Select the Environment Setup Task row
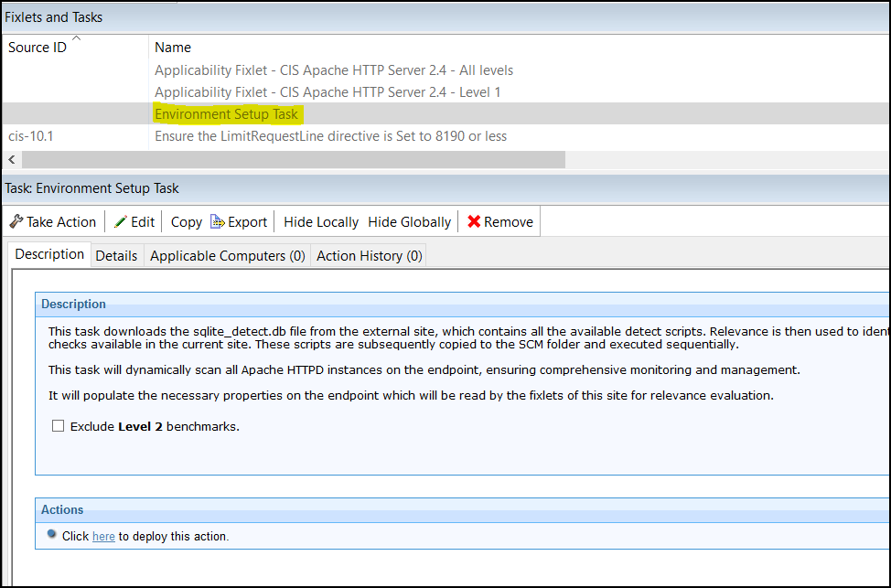 tap(226, 114)
